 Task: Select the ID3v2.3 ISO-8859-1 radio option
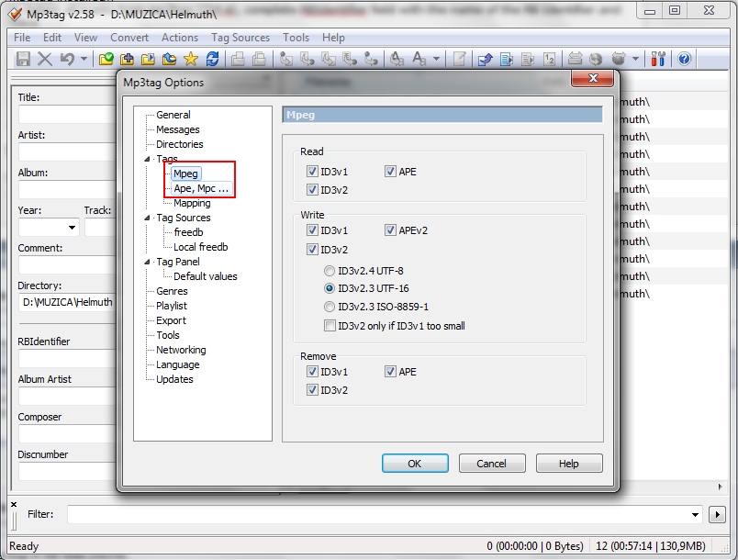tap(330, 307)
